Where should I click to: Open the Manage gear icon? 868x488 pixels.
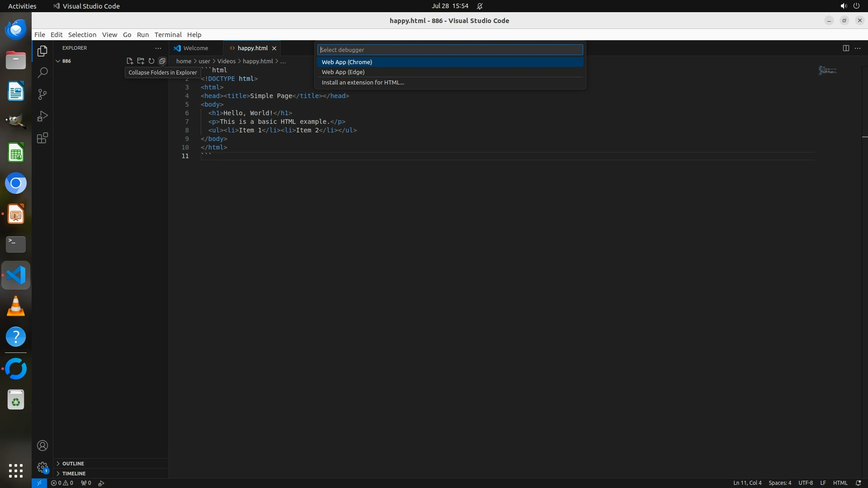[x=42, y=467]
